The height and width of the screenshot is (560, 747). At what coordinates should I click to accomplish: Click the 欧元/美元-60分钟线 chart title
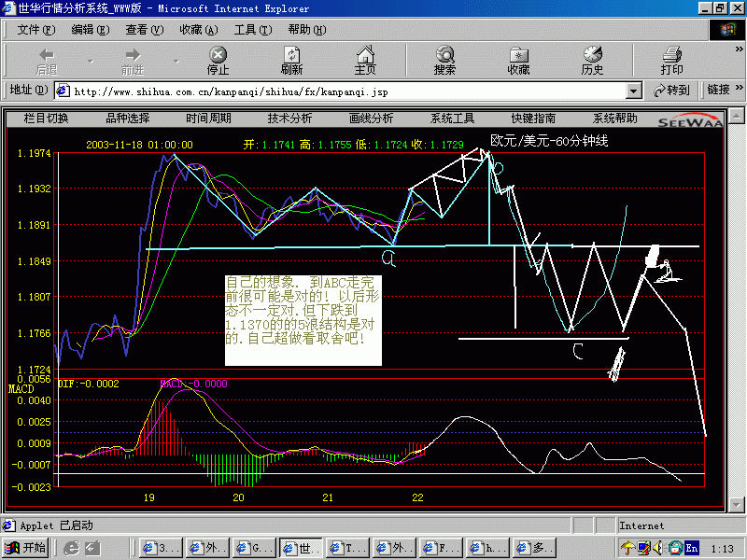[549, 141]
